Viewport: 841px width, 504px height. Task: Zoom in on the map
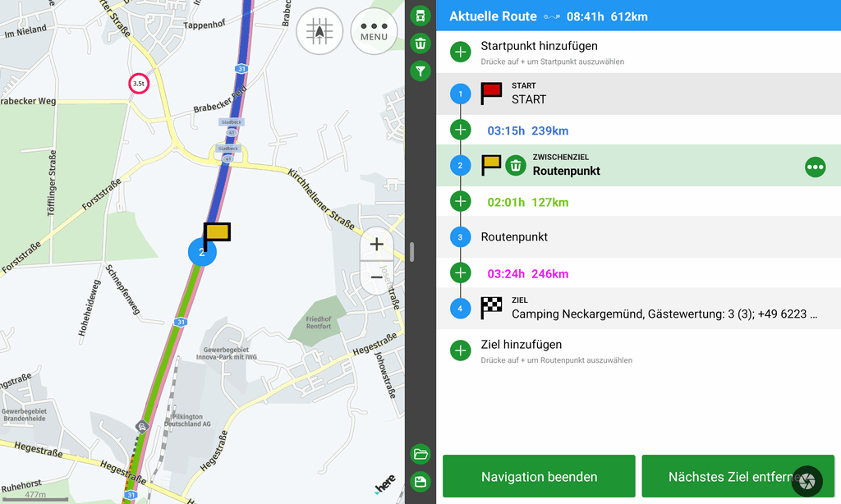coord(376,245)
